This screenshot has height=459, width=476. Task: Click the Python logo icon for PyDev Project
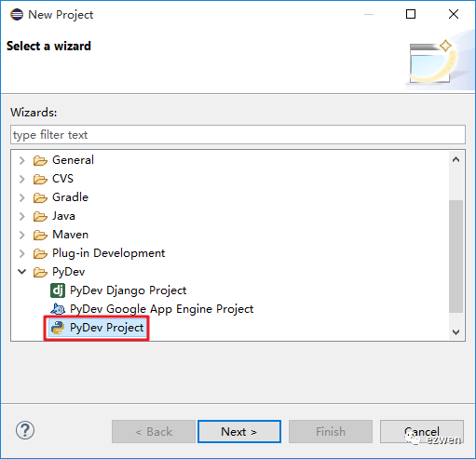(58, 328)
